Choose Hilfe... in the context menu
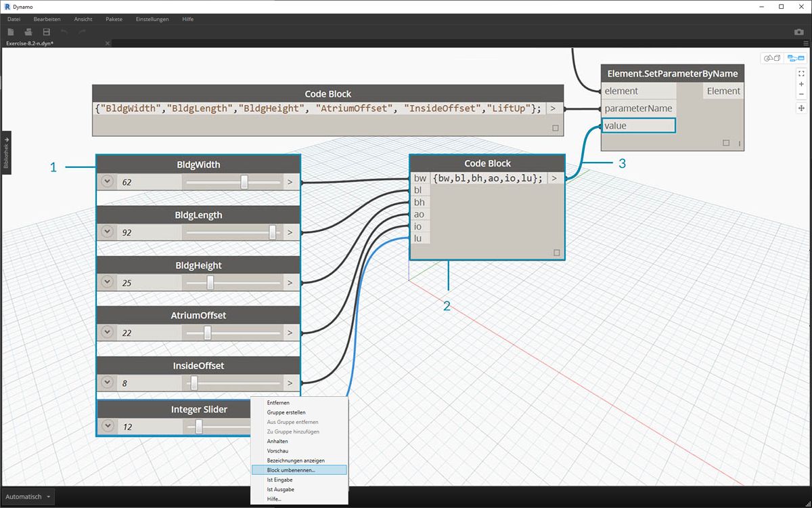Screen dimensions: 812x508 299,499
